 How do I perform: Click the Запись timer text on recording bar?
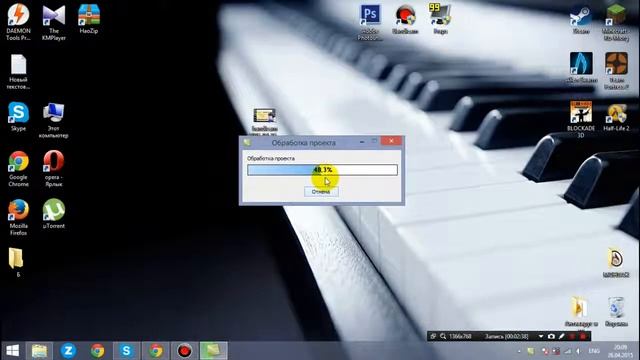pyautogui.click(x=507, y=336)
